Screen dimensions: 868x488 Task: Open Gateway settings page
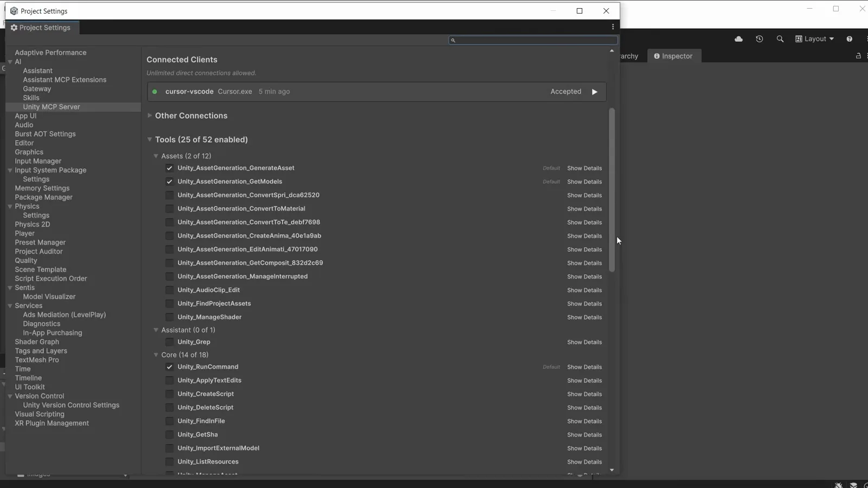click(x=37, y=89)
